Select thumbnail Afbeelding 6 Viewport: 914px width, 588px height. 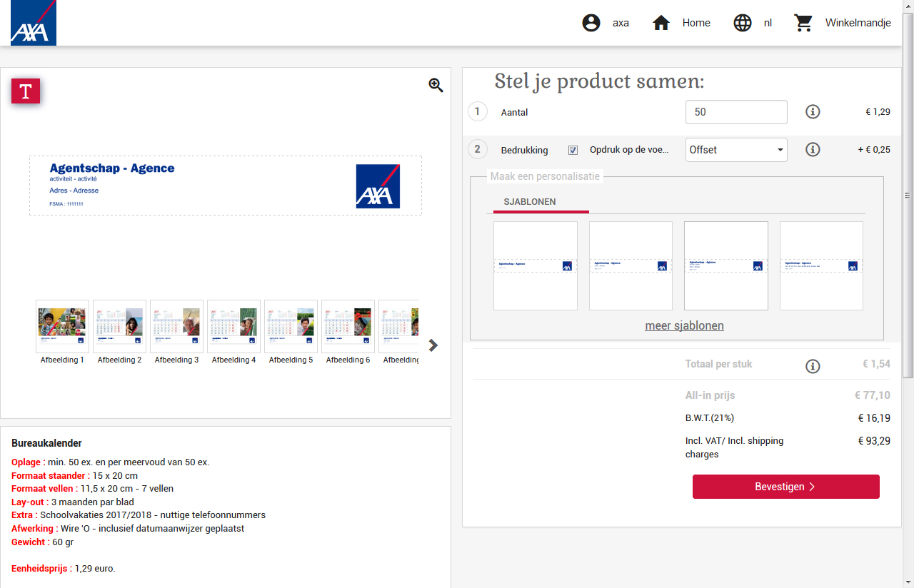click(348, 326)
